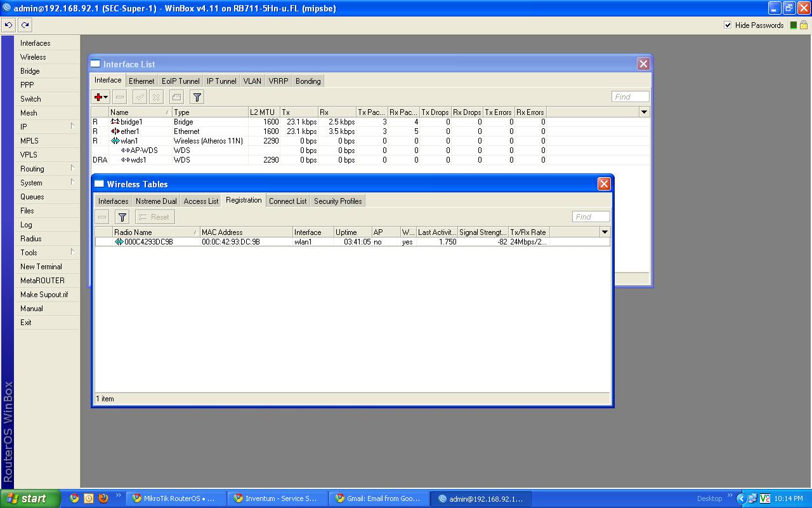Viewport: 812px width, 508px height.
Task: Select the wlan1 icon in Interface List
Action: click(115, 141)
